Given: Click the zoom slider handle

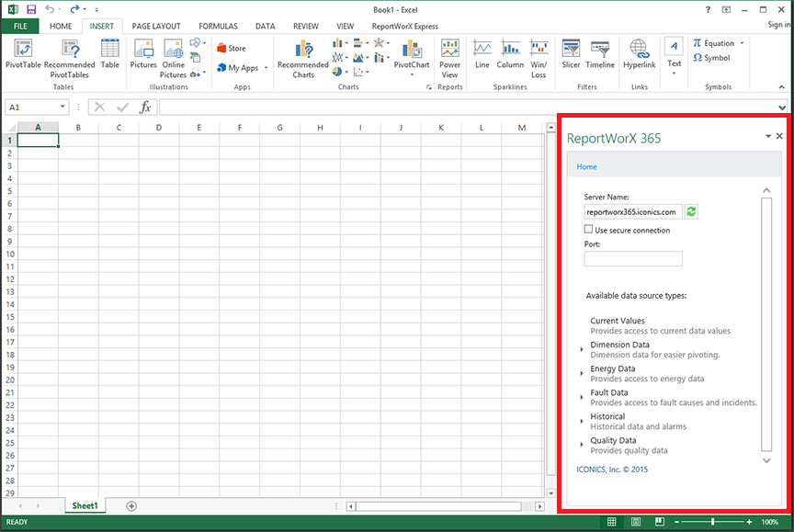Looking at the screenshot, I should click(x=712, y=521).
